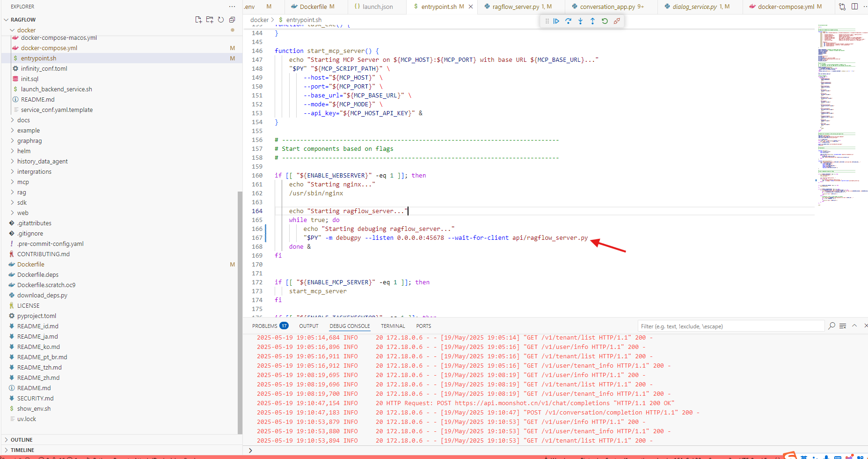Type in the debug console filter field
This screenshot has height=459, width=868.
[x=730, y=326]
